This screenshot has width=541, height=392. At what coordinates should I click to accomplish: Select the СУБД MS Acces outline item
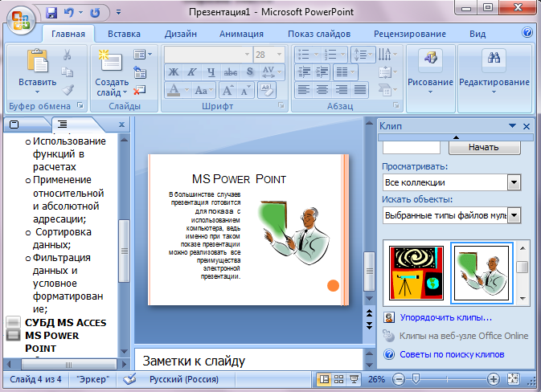(x=66, y=323)
